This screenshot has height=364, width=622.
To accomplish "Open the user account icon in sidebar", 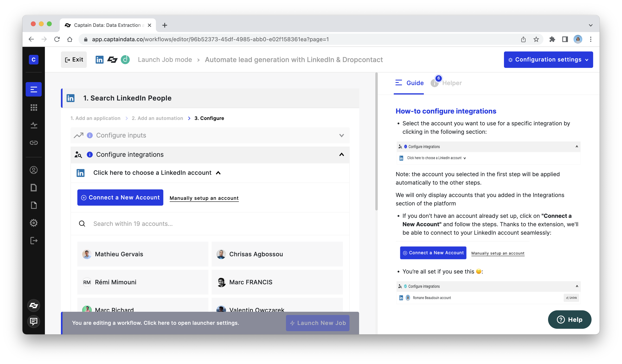I will 34,170.
